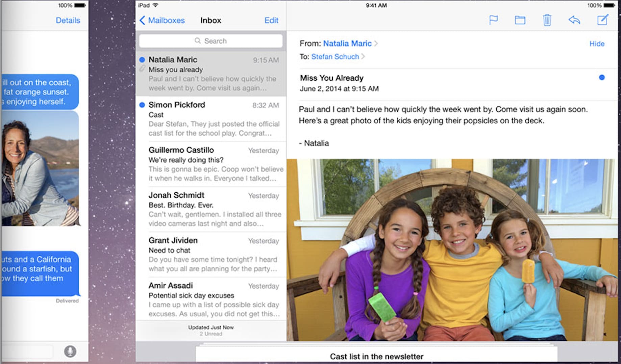Reply using the arrow icon

[x=574, y=20]
